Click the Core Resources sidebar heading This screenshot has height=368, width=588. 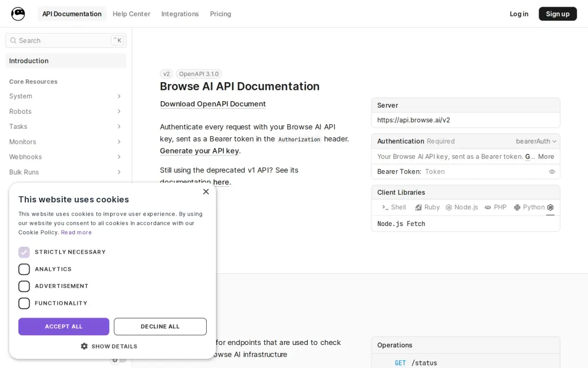[33, 82]
